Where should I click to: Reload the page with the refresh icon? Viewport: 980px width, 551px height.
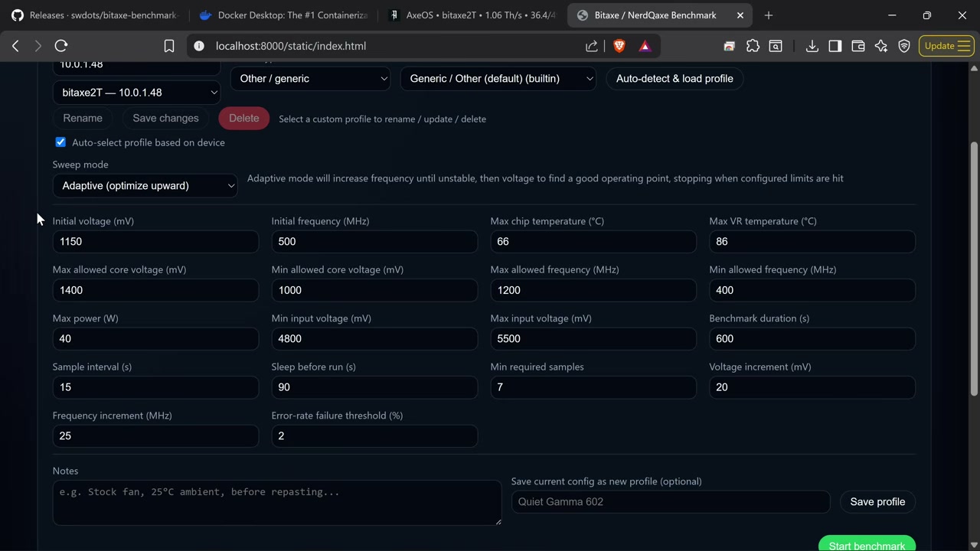[61, 46]
